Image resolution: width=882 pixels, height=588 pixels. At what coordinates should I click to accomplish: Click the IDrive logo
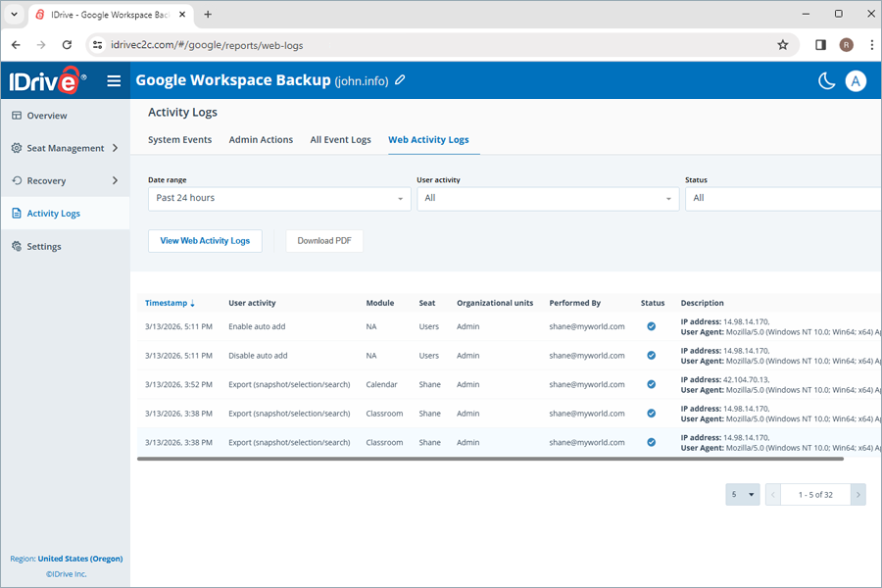click(x=45, y=80)
